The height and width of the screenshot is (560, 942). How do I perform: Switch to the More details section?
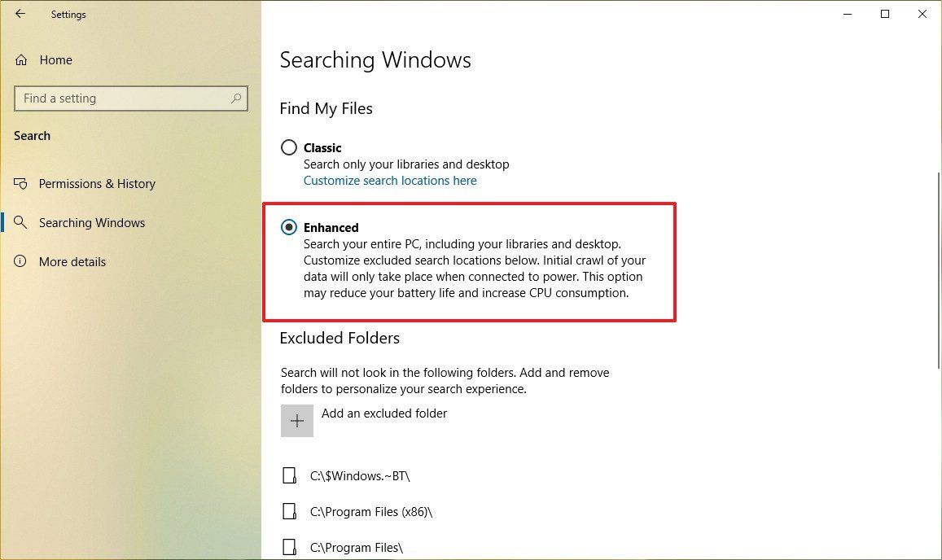[72, 261]
